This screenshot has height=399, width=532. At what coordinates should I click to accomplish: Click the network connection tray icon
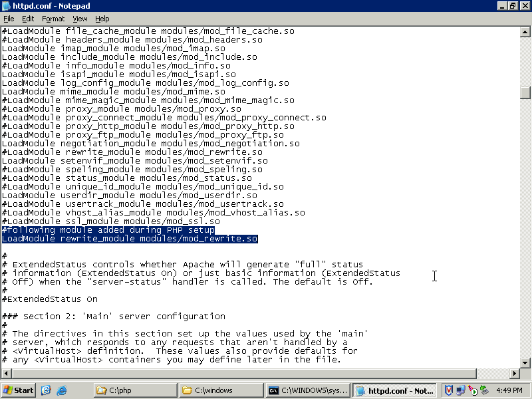click(461, 390)
